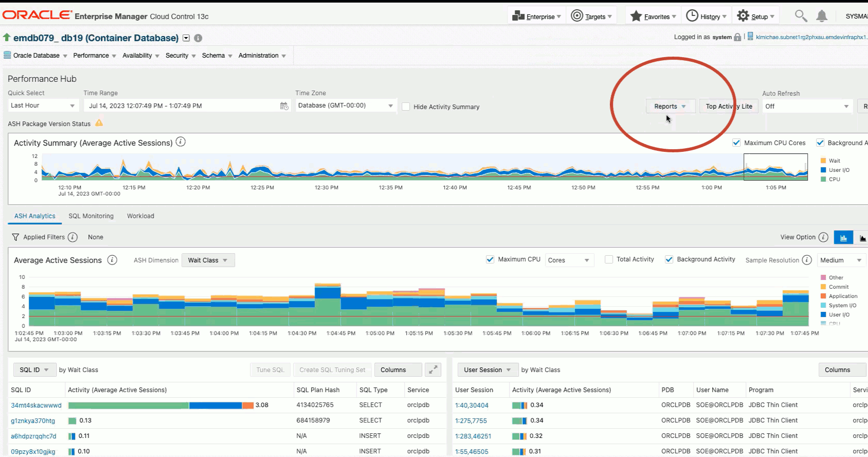868x457 pixels.
Task: Click the Setup gear icon
Action: (743, 16)
